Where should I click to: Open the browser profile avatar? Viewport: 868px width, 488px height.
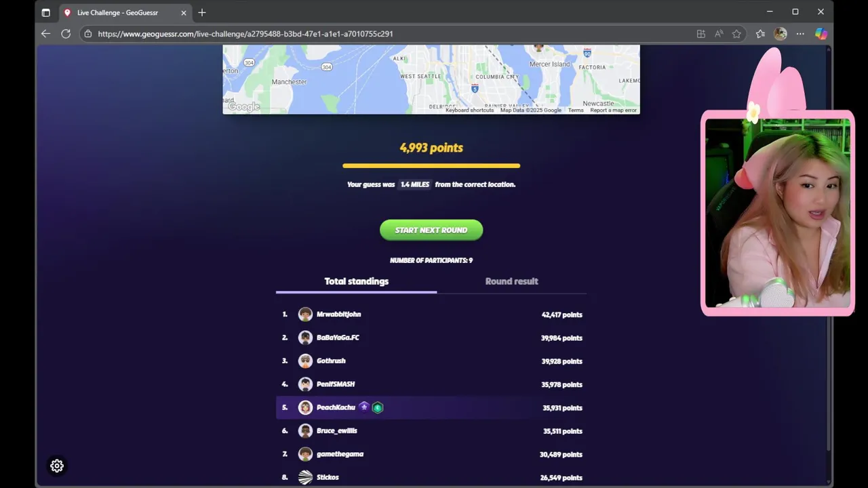click(x=781, y=34)
